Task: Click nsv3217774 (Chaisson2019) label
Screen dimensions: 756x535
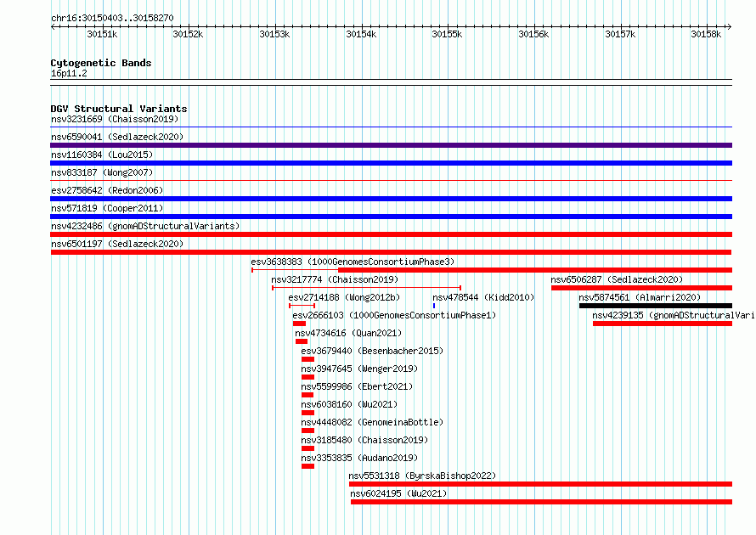Action: coord(335,279)
